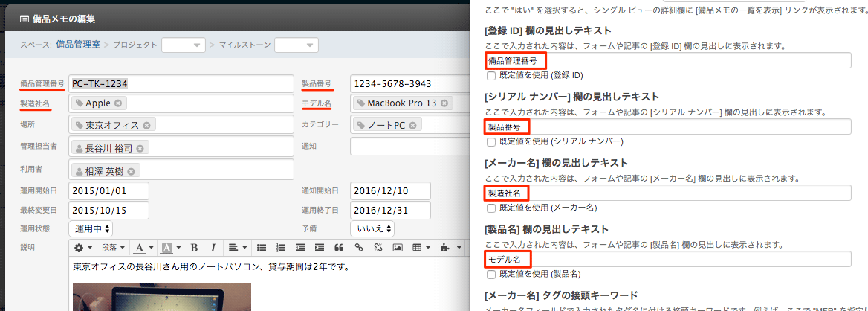868x311 pixels.
Task: Click the blockquote icon
Action: 339,247
